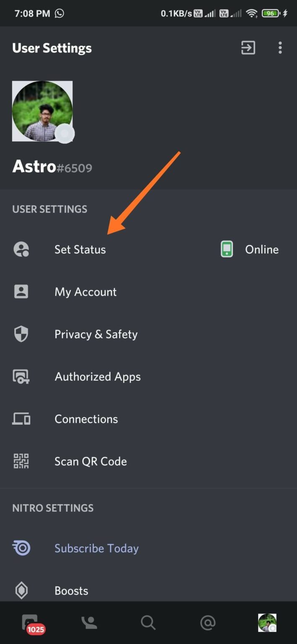
Task: Click the Authorized Apps icon
Action: pyautogui.click(x=21, y=376)
